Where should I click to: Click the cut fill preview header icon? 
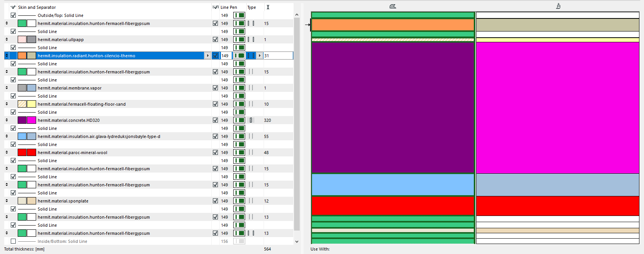tap(392, 6)
